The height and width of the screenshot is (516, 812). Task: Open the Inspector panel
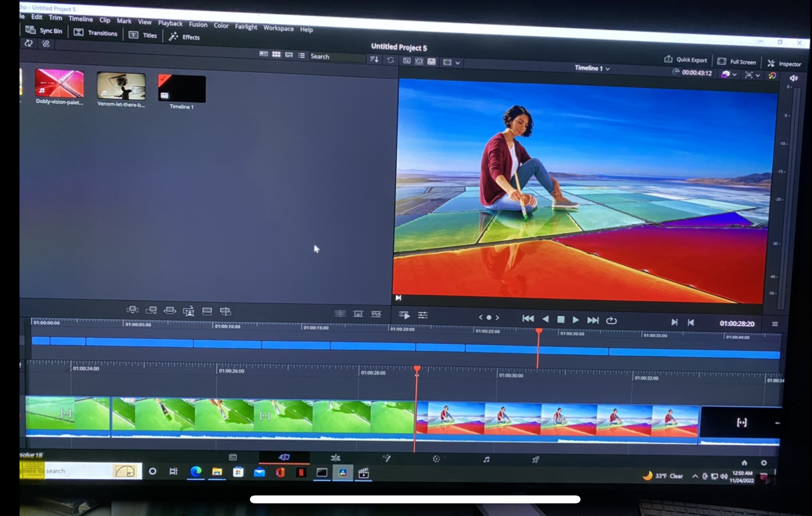[784, 63]
